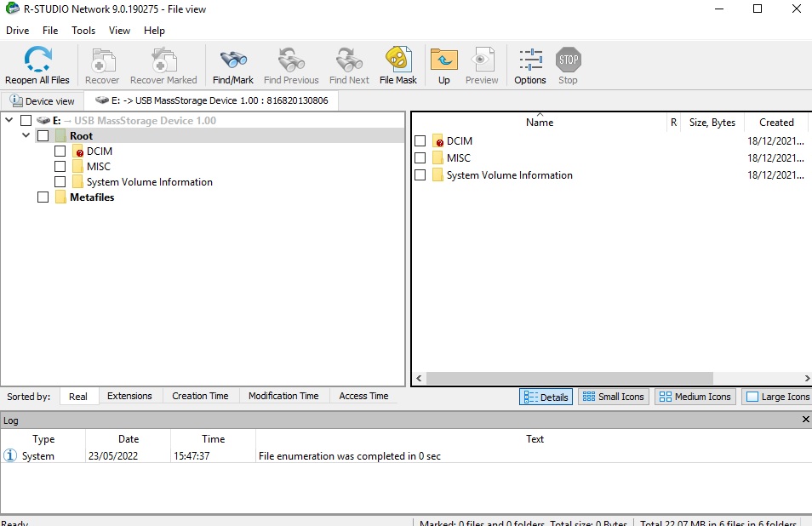
Task: Click System Volume Information icon in file list
Action: (x=437, y=175)
